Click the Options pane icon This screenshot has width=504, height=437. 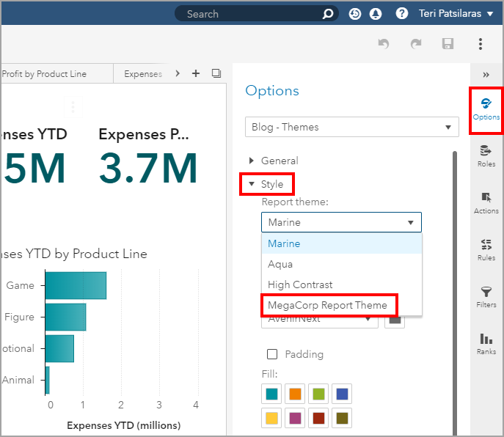(486, 109)
